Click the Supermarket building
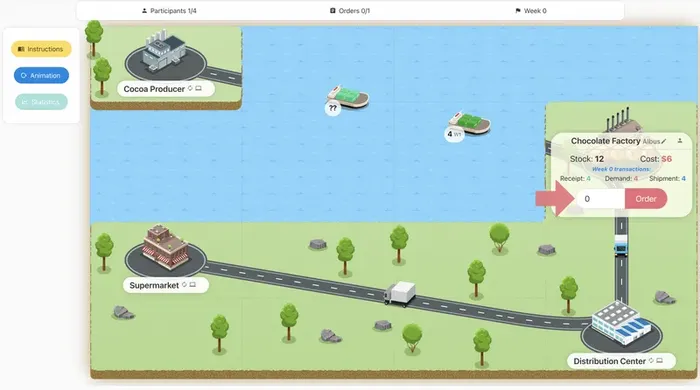The height and width of the screenshot is (390, 700). 165,247
